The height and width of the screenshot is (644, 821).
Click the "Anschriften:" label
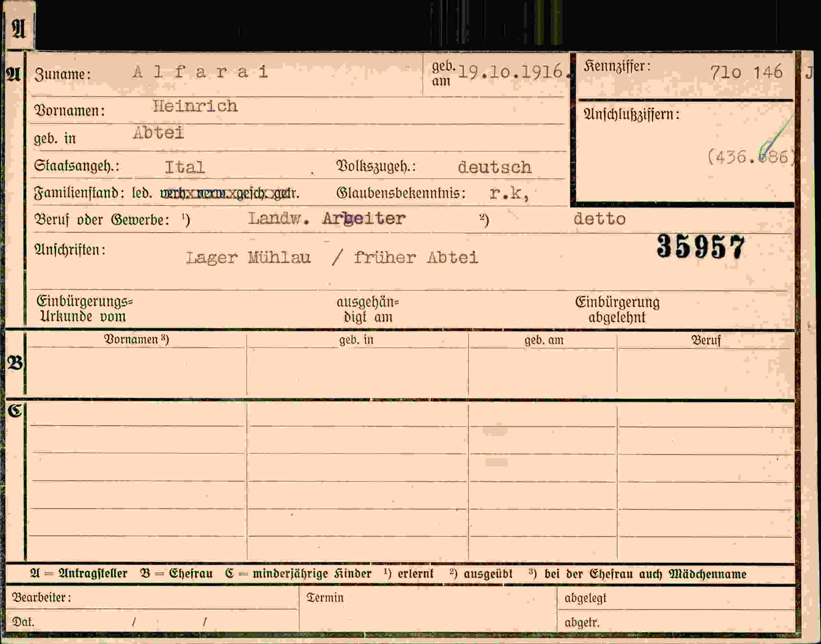(x=70, y=250)
